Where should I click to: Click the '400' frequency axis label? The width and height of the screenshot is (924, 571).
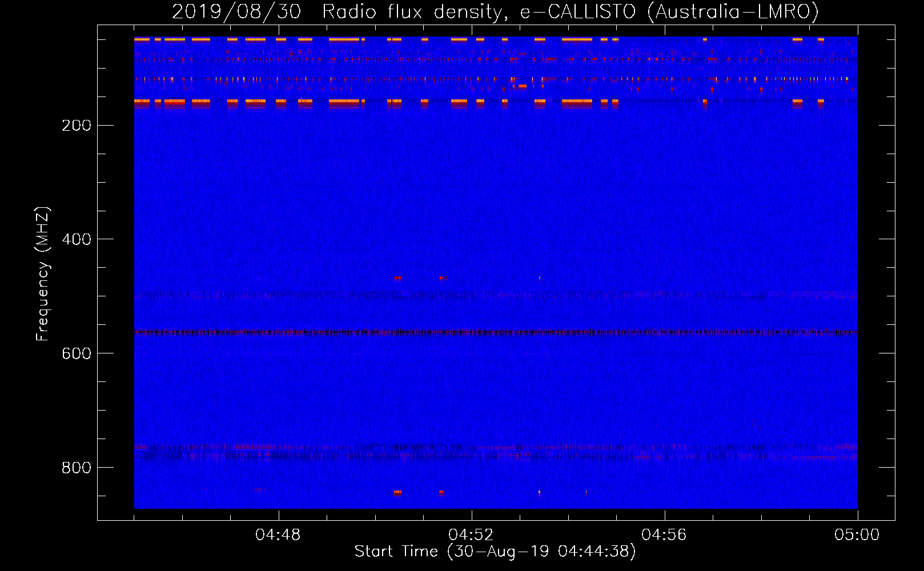click(x=76, y=240)
